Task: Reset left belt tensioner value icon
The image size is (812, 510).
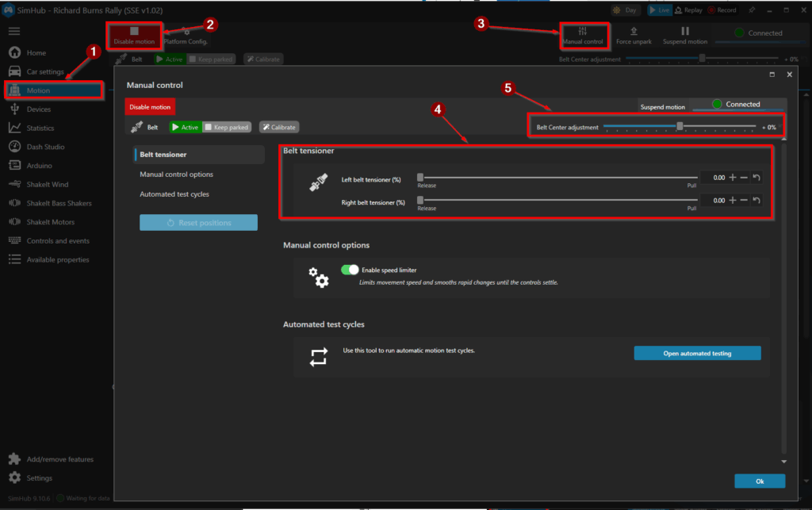Action: pyautogui.click(x=756, y=178)
